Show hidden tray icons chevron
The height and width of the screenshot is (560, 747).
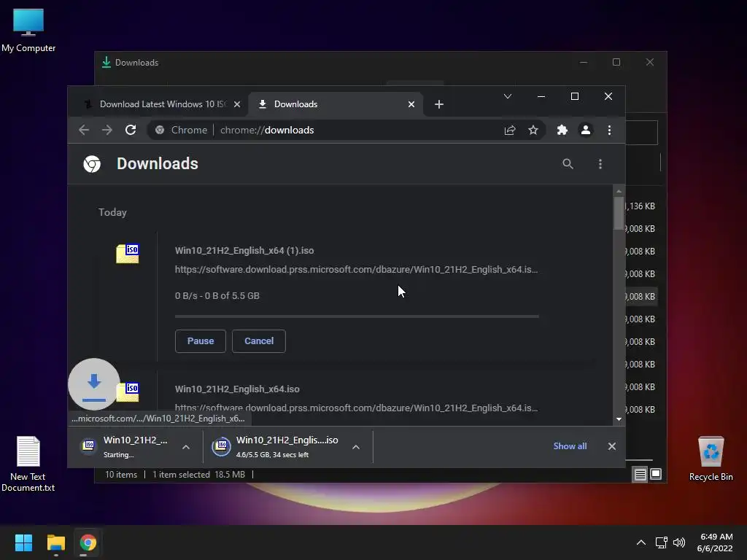tap(640, 542)
